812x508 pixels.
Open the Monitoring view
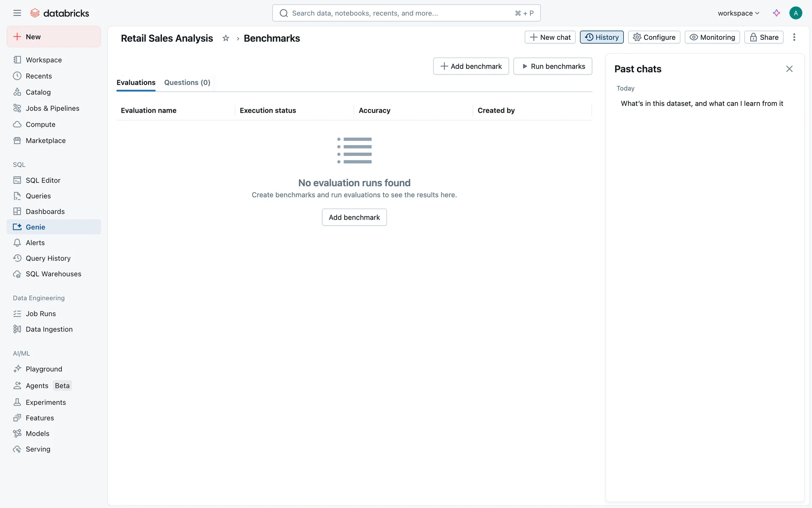pos(712,37)
